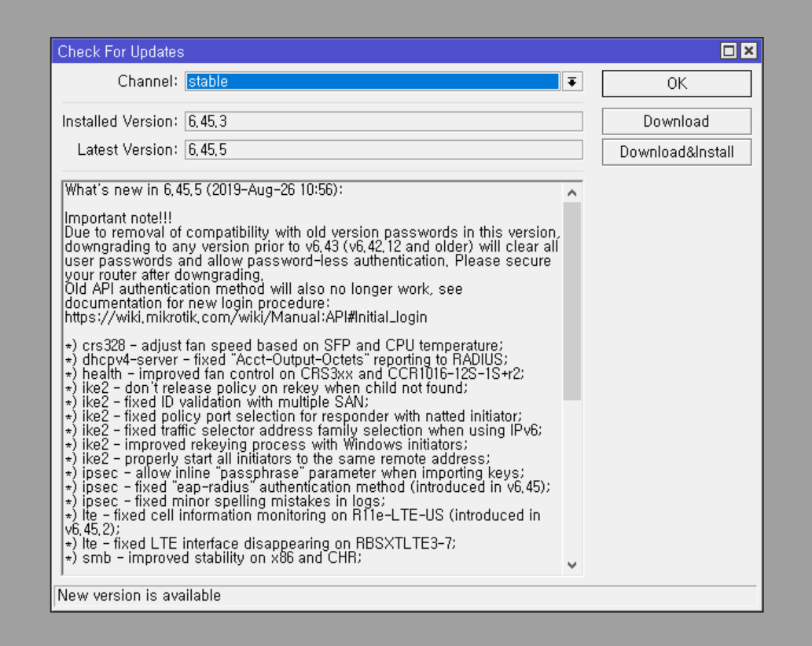Click the ike2 traffic selector IPv6 entry
The image size is (812, 646).
click(303, 430)
